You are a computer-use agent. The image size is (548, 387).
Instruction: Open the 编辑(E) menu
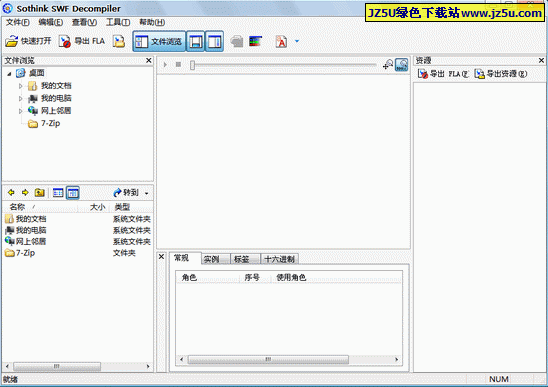[51, 22]
